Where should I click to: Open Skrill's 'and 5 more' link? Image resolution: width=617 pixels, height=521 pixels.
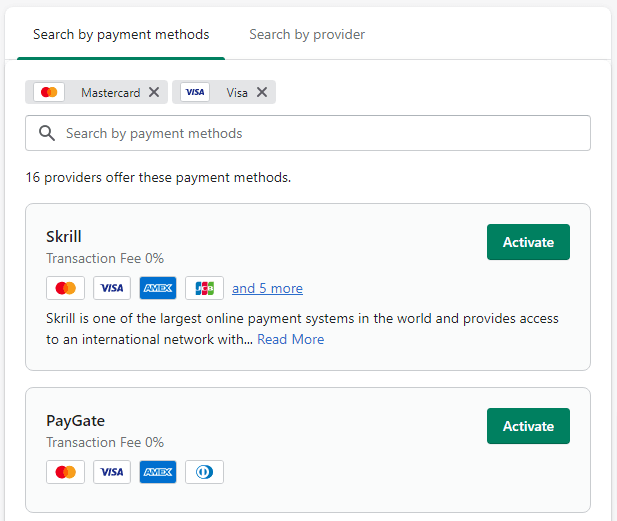tap(267, 288)
